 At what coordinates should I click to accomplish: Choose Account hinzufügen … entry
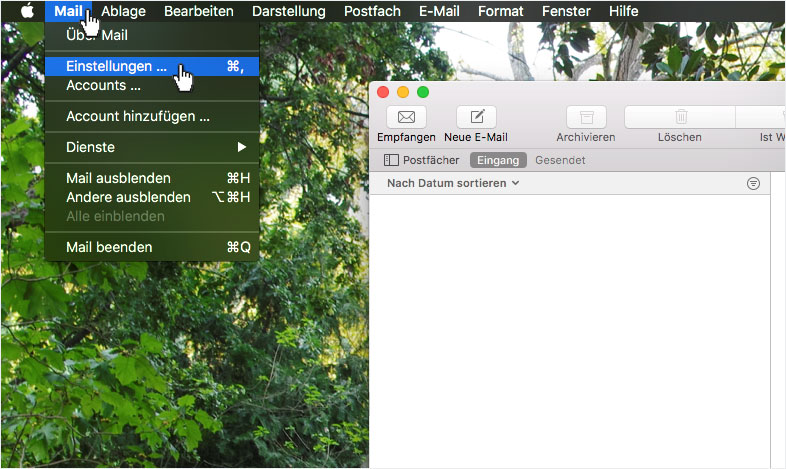(x=152, y=116)
